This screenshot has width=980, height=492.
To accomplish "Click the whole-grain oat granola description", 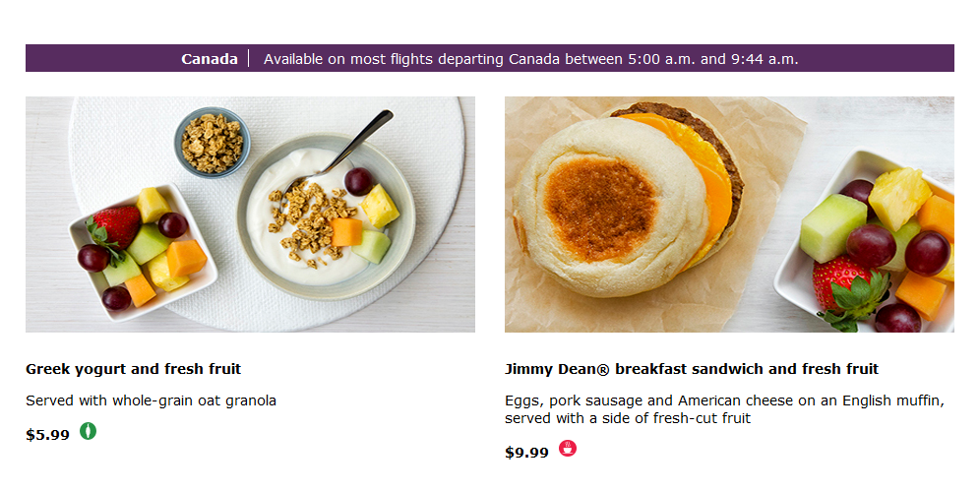I will [151, 400].
